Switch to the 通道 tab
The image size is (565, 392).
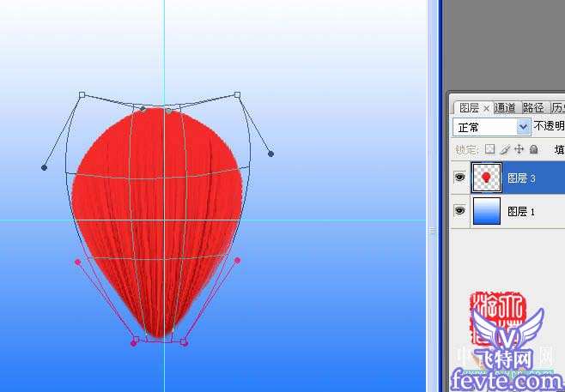point(506,108)
